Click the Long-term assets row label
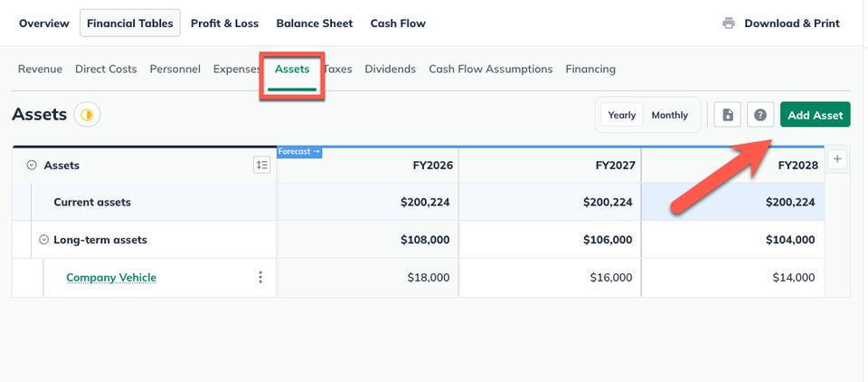 (100, 240)
